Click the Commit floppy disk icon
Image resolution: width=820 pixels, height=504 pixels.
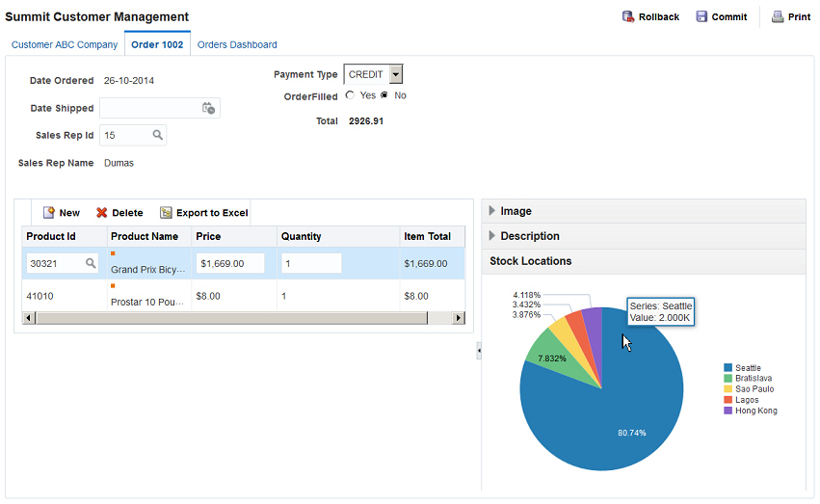(x=701, y=16)
